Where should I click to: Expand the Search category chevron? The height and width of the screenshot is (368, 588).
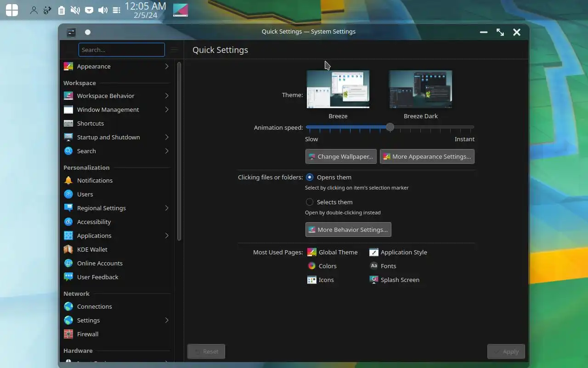(x=167, y=151)
